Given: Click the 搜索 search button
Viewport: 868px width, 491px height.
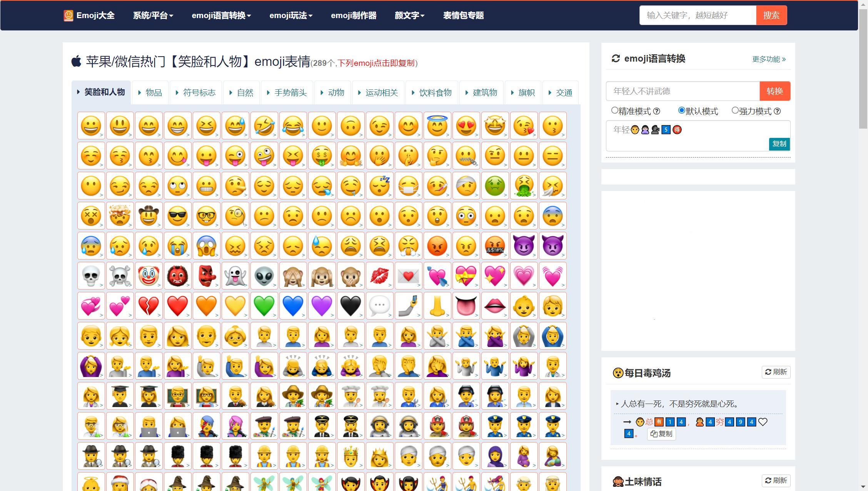Looking at the screenshot, I should pyautogui.click(x=771, y=15).
